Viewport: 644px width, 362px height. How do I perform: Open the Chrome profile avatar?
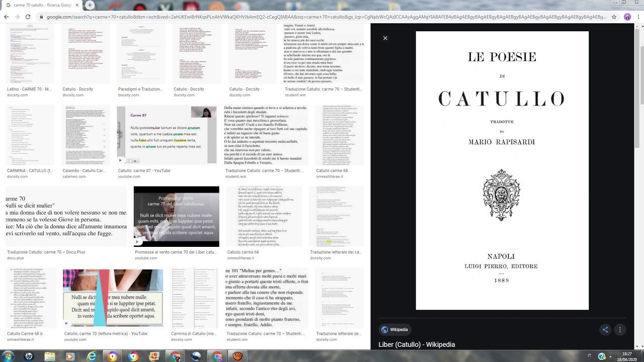tap(627, 17)
